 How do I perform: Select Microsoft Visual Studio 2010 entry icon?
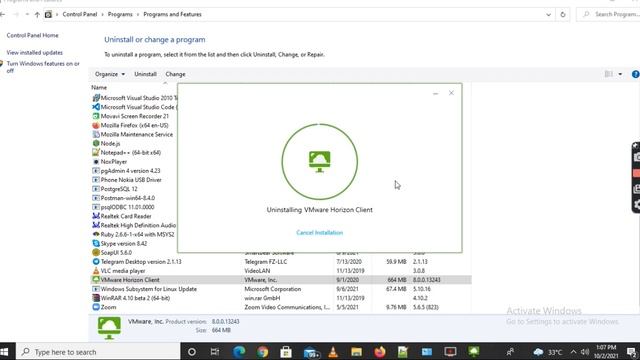click(96, 98)
